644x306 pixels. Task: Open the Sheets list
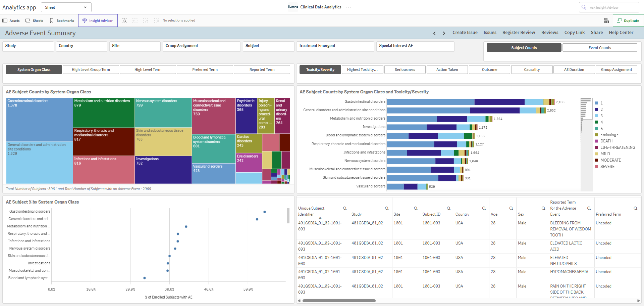35,20
